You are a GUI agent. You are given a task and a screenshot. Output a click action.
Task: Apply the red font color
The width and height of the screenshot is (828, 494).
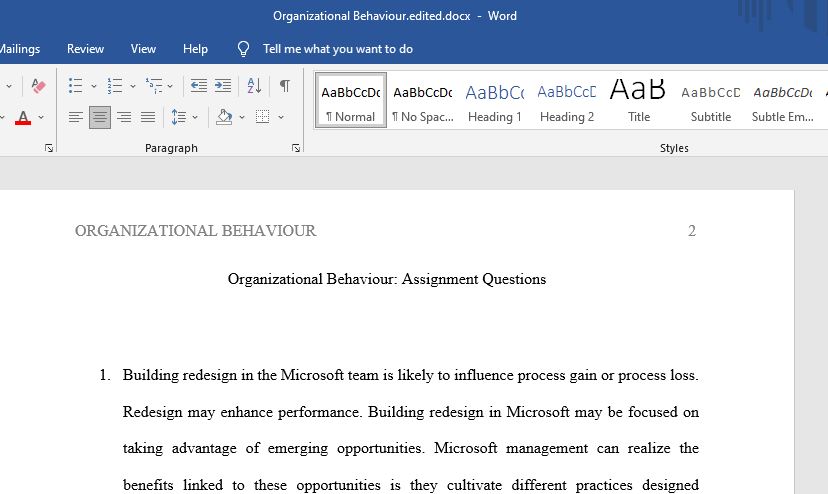coord(23,117)
